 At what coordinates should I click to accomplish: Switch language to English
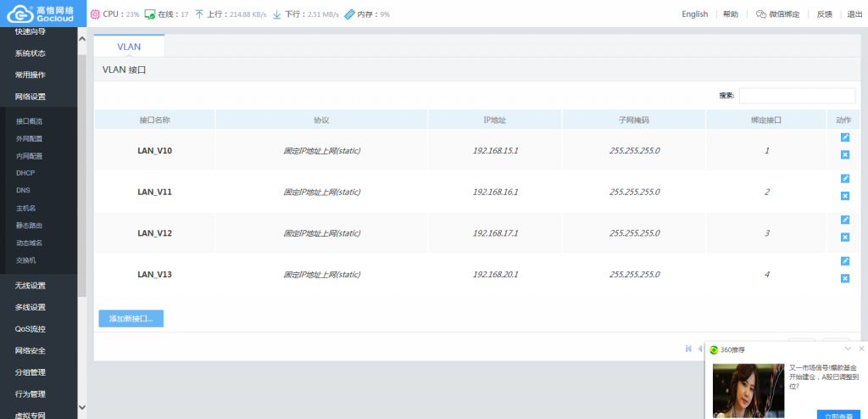[x=695, y=14]
